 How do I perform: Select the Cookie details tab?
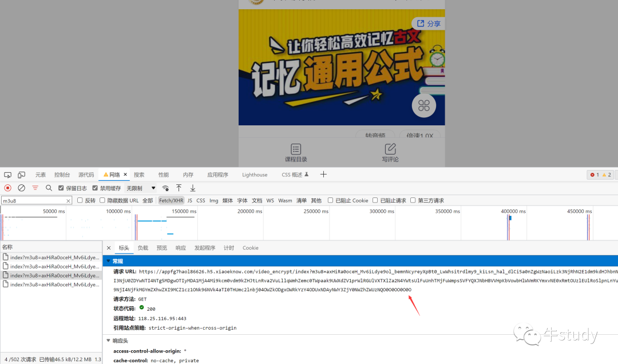click(x=250, y=248)
